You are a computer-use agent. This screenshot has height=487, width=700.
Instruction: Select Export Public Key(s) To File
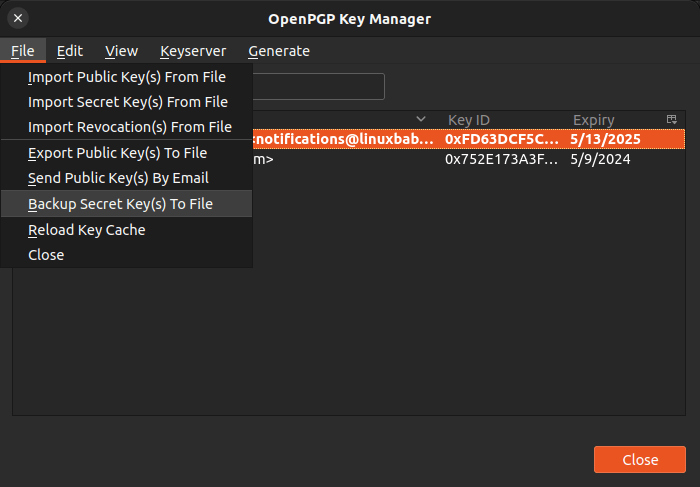click(x=118, y=153)
